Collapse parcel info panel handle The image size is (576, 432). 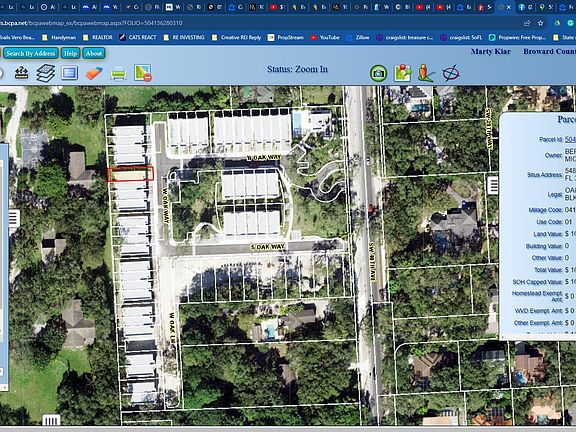[493, 185]
